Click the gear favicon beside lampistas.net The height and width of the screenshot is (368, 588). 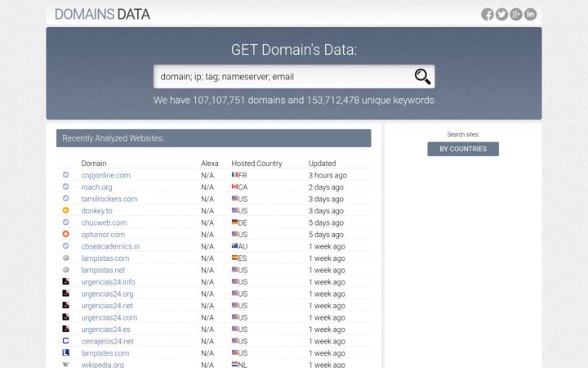[x=65, y=270]
